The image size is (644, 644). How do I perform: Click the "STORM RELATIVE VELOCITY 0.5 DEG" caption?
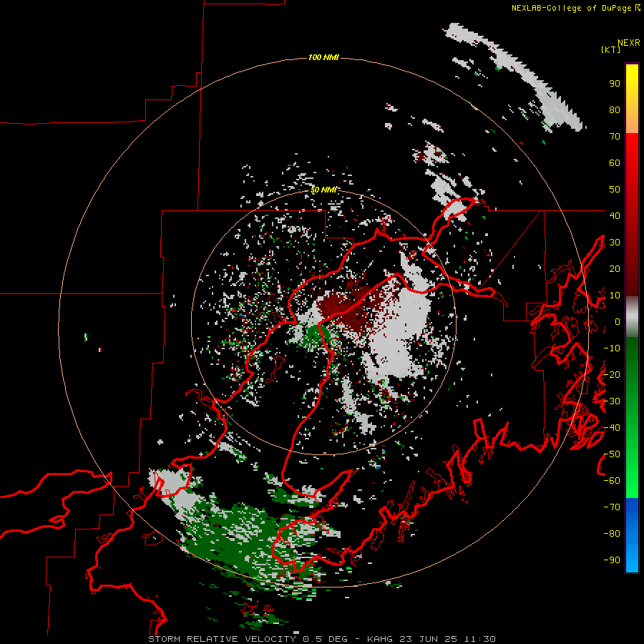coord(248,639)
